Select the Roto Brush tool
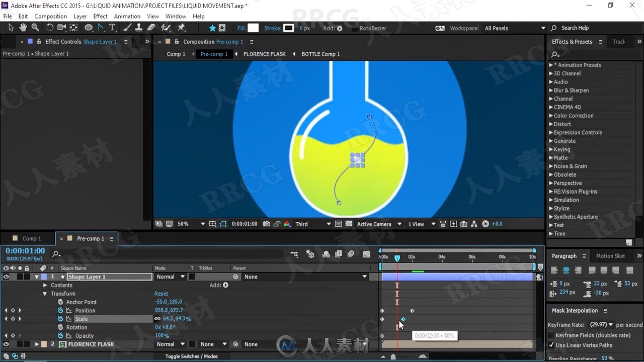Screen dimensions: 644x362 (166, 28)
